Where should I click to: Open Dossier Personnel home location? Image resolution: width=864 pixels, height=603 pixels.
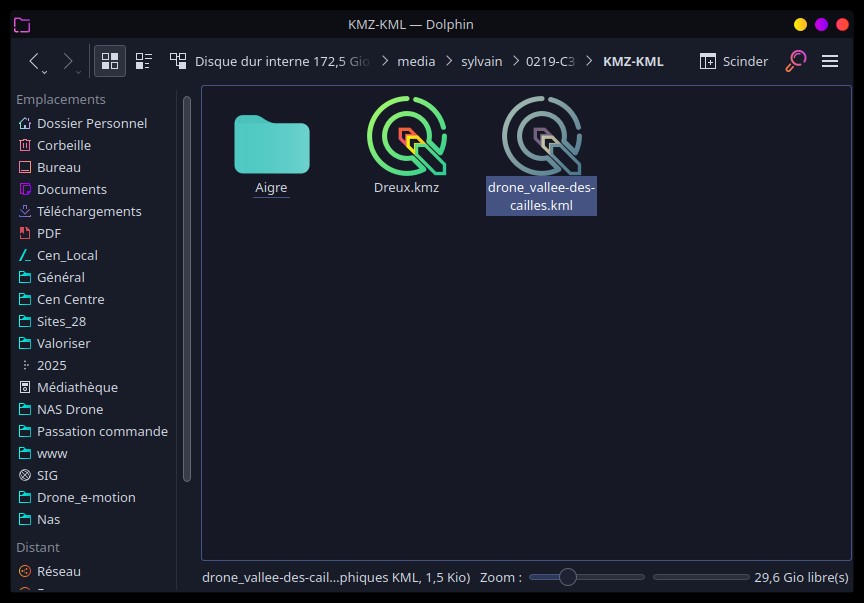tap(91, 123)
